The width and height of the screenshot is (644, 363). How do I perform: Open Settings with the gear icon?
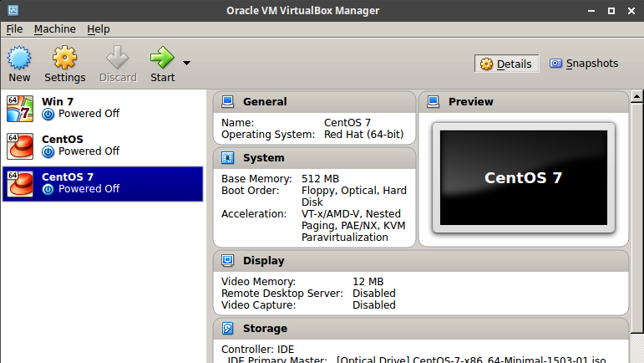pyautogui.click(x=64, y=58)
